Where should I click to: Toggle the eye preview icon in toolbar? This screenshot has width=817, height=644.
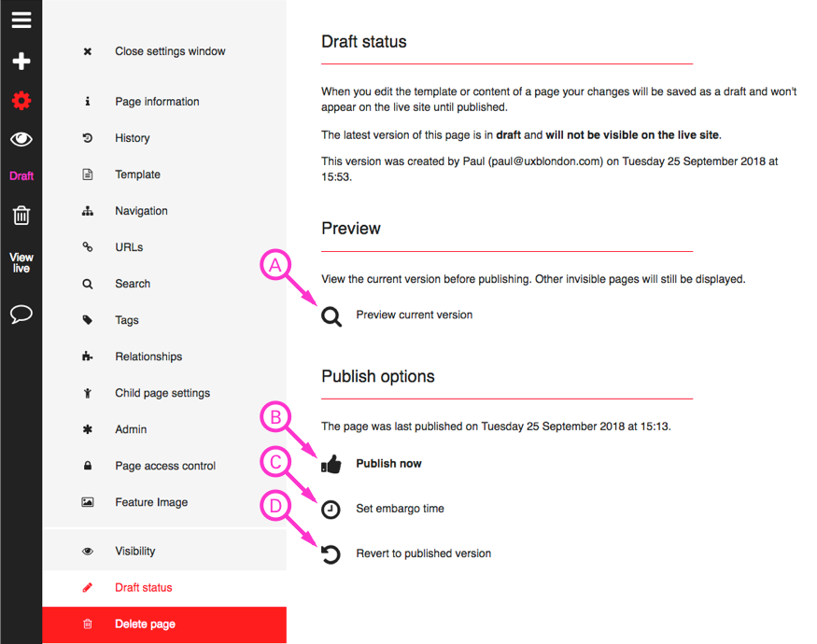pos(21,139)
